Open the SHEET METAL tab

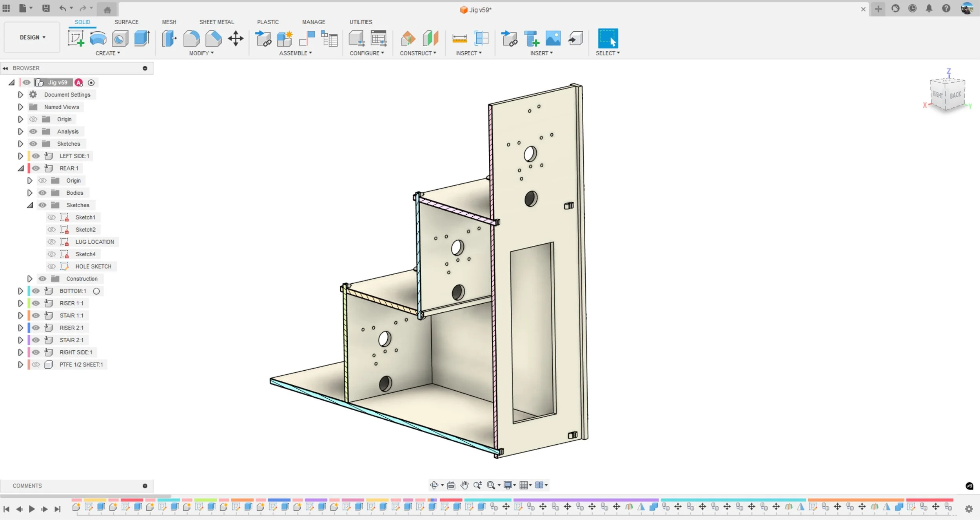(x=216, y=22)
